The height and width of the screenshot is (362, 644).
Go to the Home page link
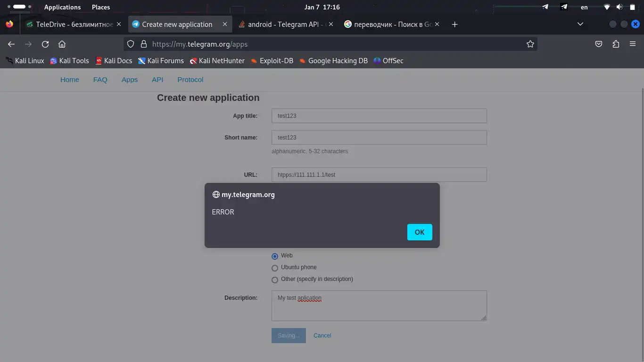pos(70,80)
